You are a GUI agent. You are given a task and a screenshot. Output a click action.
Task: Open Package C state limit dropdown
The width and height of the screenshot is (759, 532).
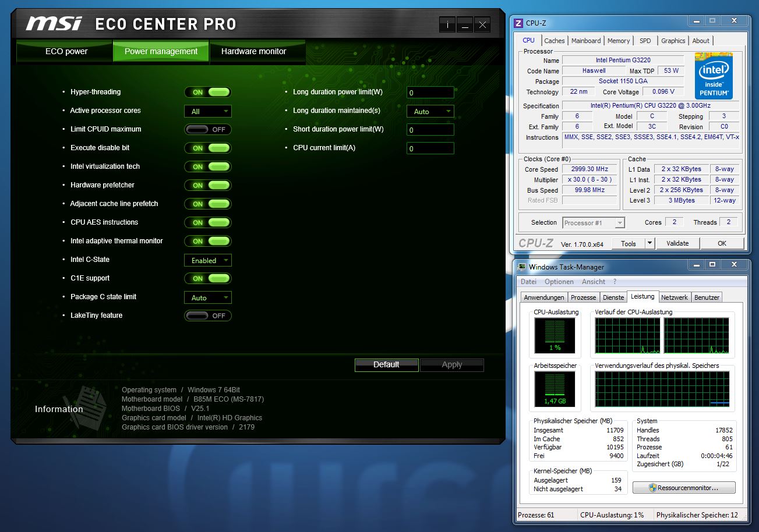click(x=208, y=297)
